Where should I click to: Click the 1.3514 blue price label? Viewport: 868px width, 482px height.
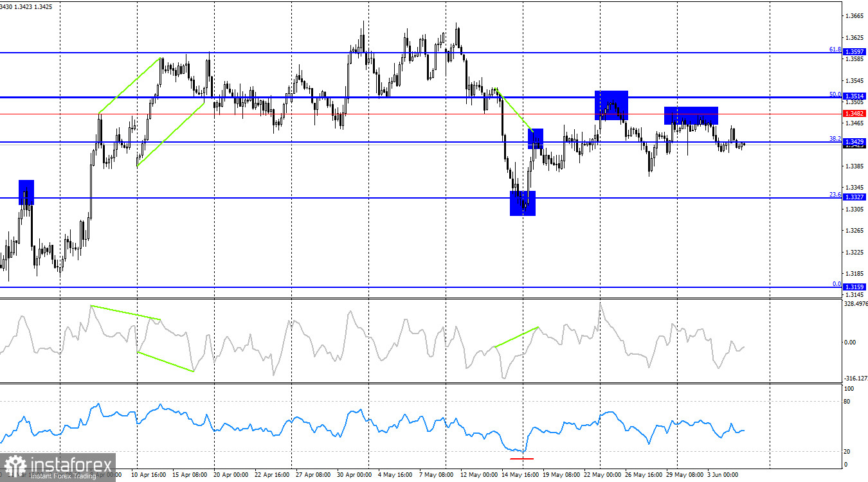(x=853, y=96)
